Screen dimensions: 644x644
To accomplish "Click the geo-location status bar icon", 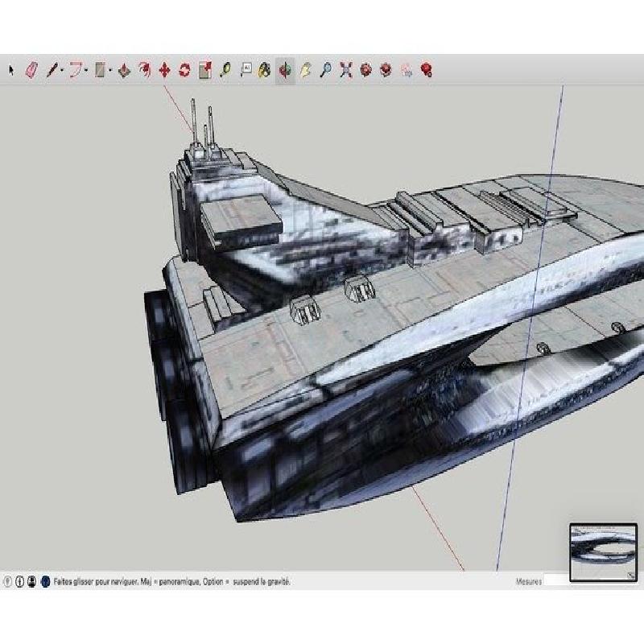I will (x=7, y=581).
